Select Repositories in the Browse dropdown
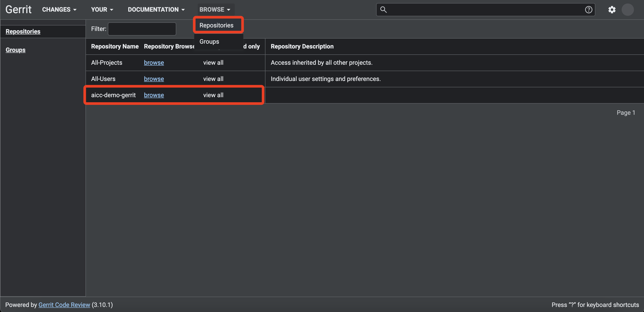Viewport: 644px width, 312px height. click(216, 25)
